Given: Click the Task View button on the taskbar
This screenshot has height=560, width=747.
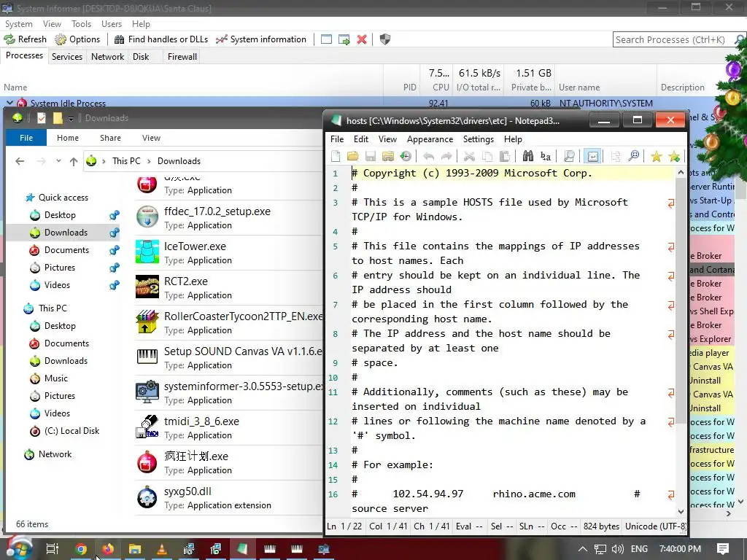Looking at the screenshot, I should click(52, 549).
